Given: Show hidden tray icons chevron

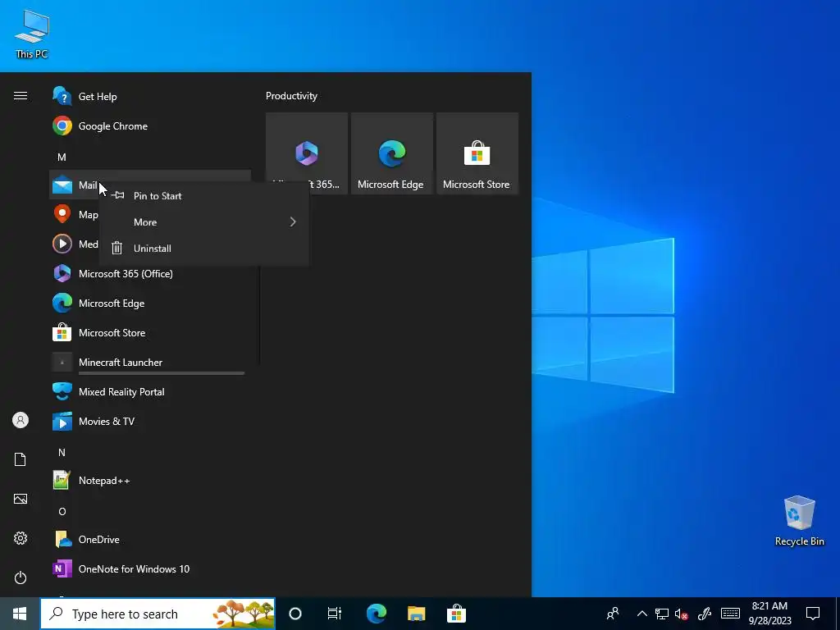Looking at the screenshot, I should pyautogui.click(x=641, y=614).
